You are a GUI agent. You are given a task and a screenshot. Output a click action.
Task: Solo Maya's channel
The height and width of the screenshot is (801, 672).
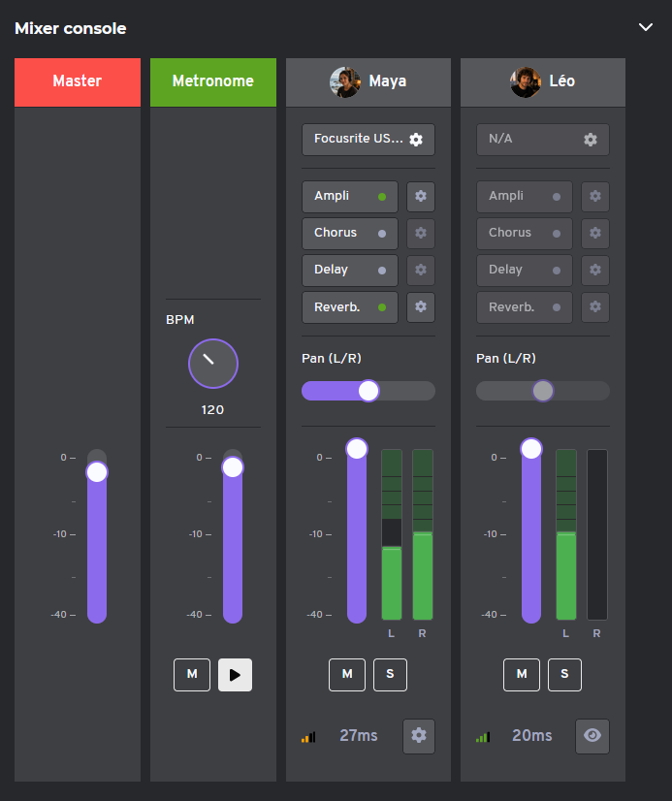(390, 674)
